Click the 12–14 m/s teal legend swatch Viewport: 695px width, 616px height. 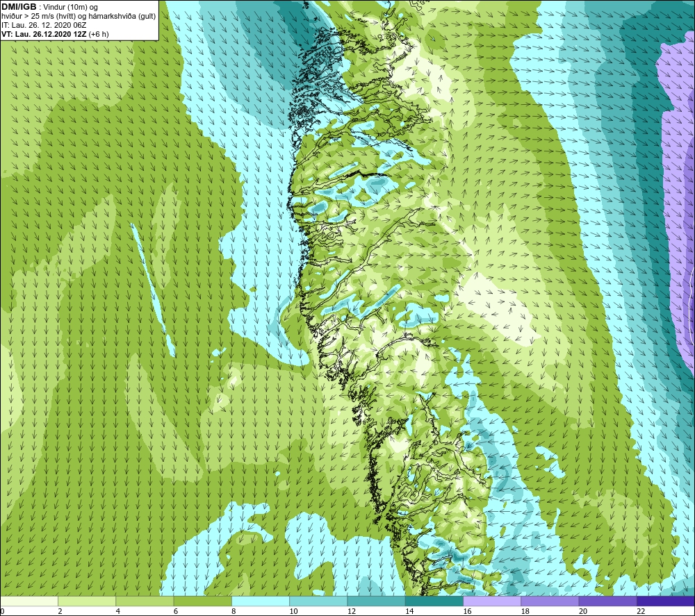tap(376, 601)
